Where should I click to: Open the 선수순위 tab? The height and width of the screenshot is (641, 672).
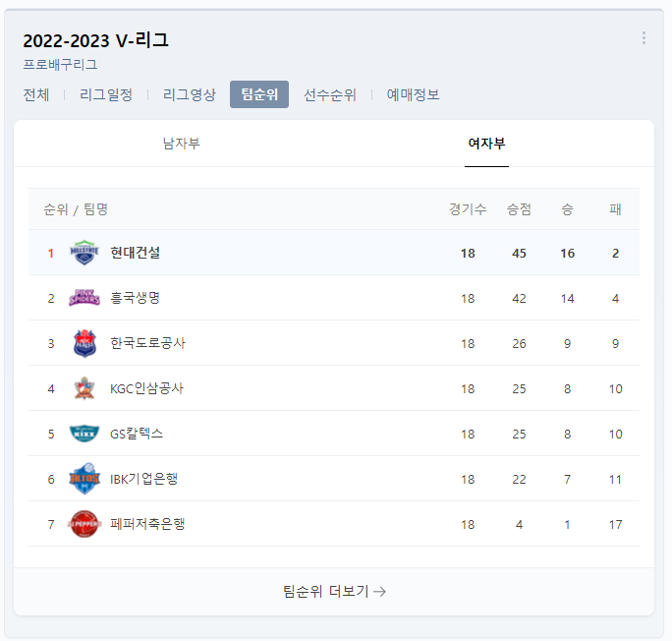pos(329,94)
